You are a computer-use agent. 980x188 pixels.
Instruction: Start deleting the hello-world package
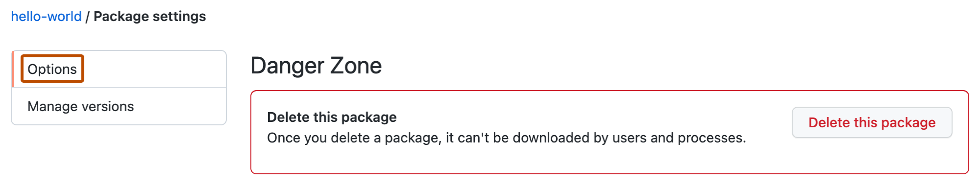[x=872, y=122]
